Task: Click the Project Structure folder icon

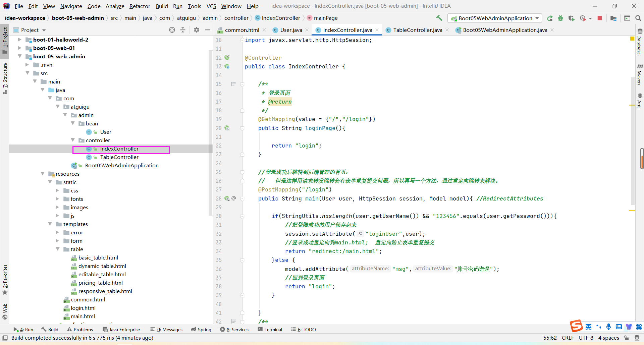Action: 613,18
